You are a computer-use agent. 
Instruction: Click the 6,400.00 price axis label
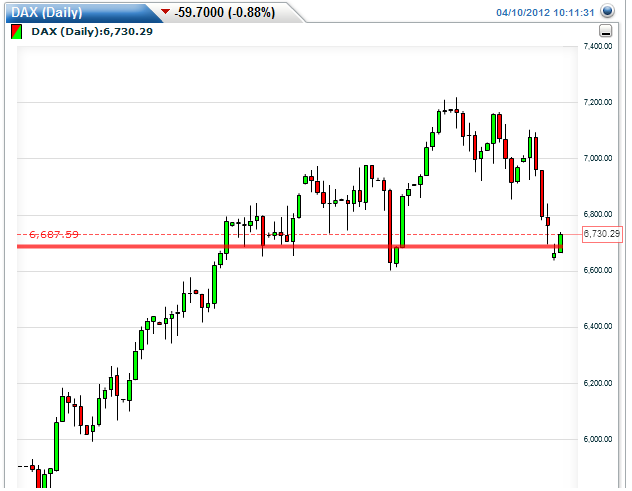(x=598, y=327)
